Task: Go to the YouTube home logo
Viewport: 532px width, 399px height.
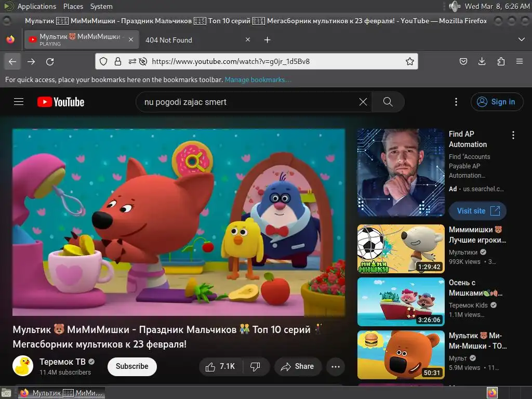Action: click(x=61, y=102)
